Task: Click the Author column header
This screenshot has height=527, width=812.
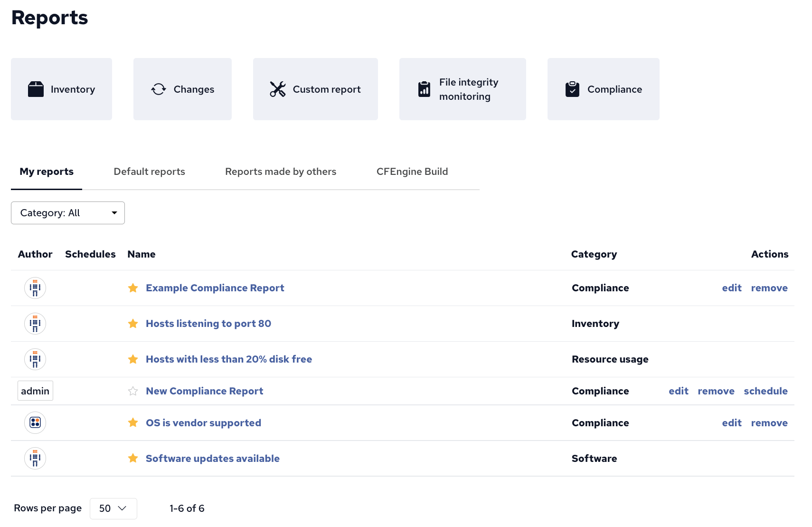Action: click(x=35, y=254)
